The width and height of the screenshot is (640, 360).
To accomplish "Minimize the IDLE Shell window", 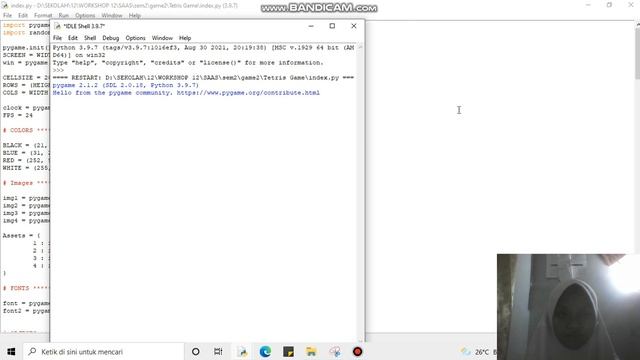I will 311,26.
